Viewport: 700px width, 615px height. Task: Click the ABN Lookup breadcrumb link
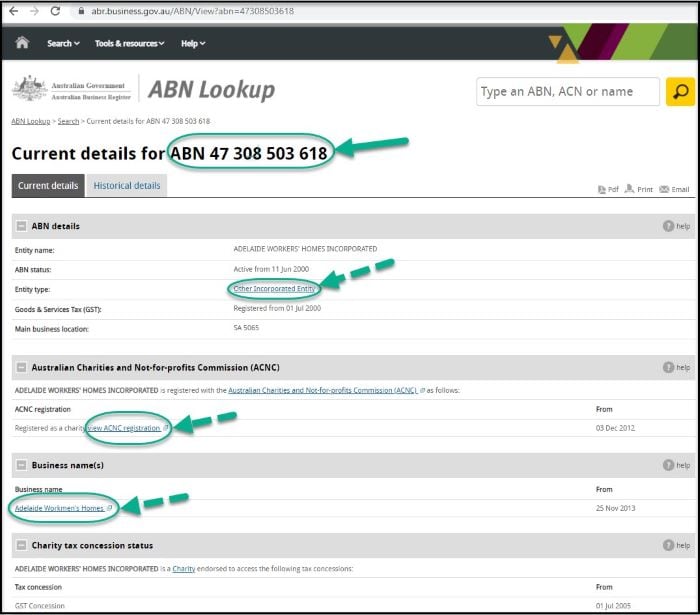tap(31, 121)
